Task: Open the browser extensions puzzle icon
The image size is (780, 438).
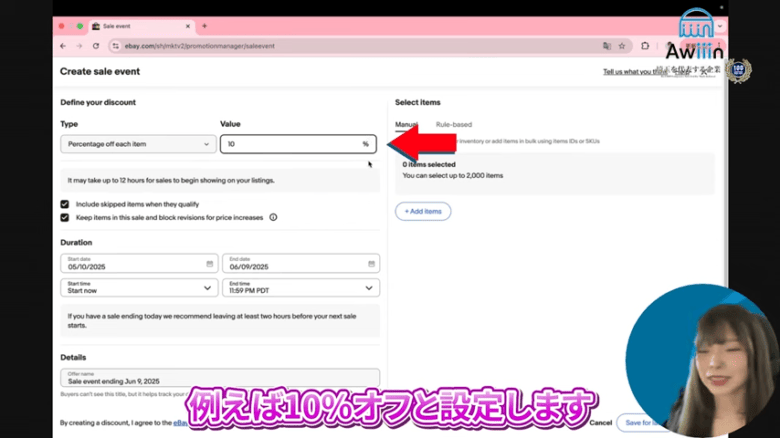Action: [645, 46]
